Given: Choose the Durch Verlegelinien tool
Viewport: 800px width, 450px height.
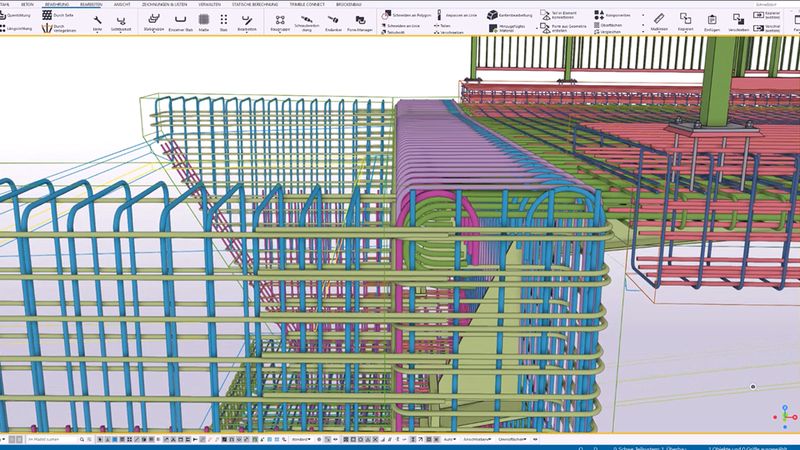Looking at the screenshot, I should pos(59,29).
